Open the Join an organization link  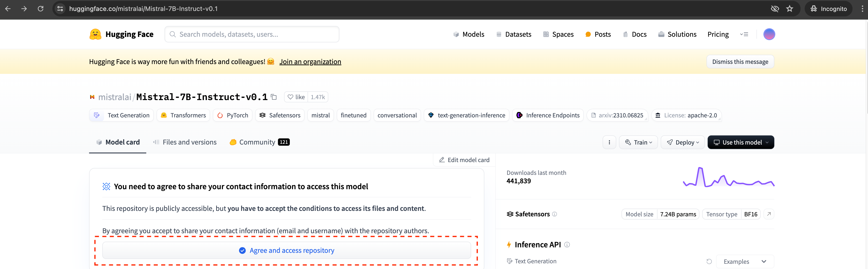click(310, 61)
